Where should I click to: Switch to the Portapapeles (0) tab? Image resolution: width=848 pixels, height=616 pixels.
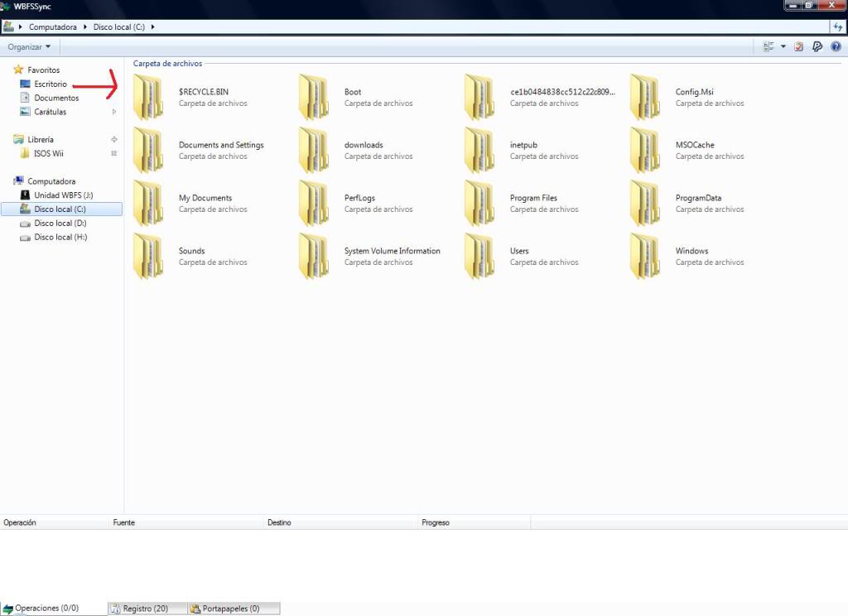click(234, 609)
